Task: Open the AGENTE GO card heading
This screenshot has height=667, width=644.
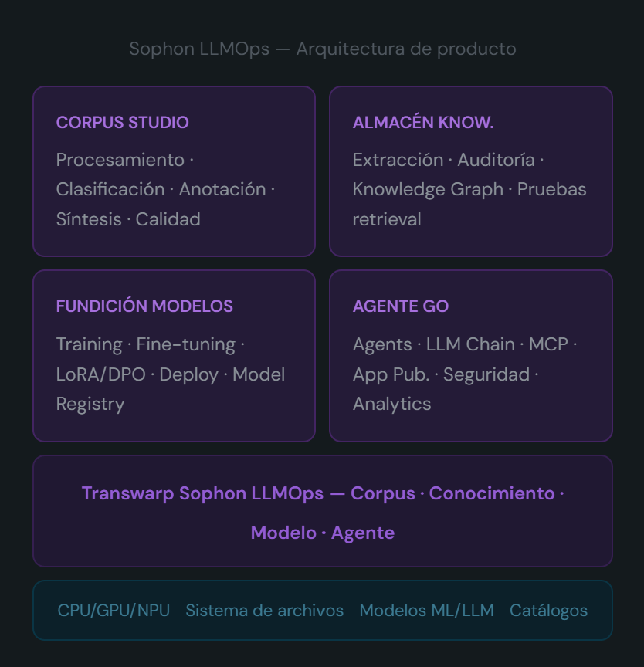Action: [x=400, y=306]
